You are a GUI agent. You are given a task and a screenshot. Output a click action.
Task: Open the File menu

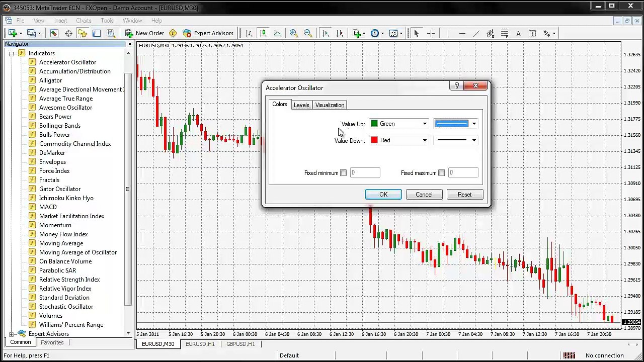coord(20,21)
